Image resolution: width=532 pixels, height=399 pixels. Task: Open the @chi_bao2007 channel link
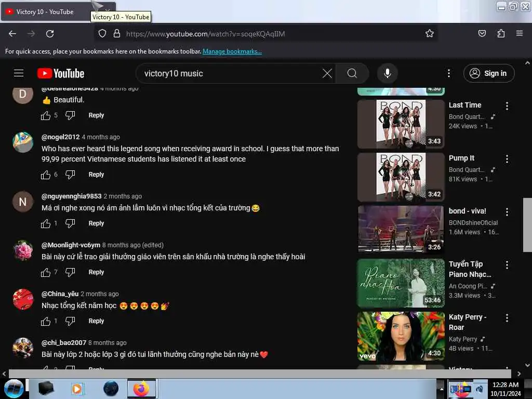tap(64, 343)
